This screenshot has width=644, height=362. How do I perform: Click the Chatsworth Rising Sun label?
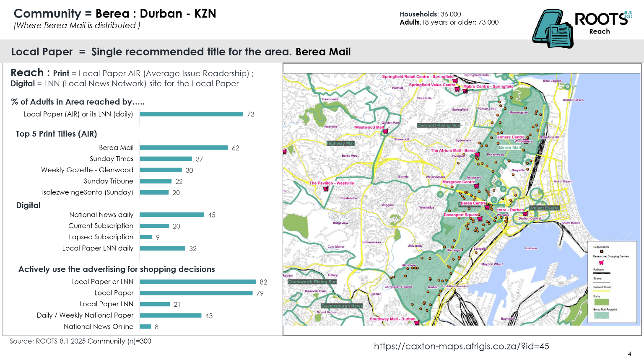(x=312, y=282)
